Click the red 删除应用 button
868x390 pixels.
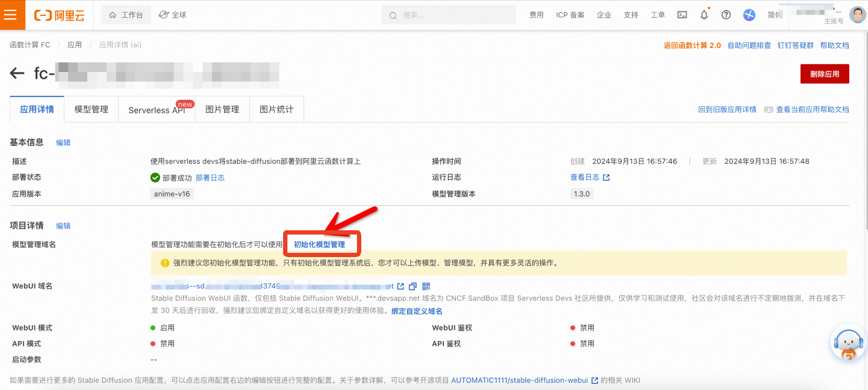tap(824, 74)
